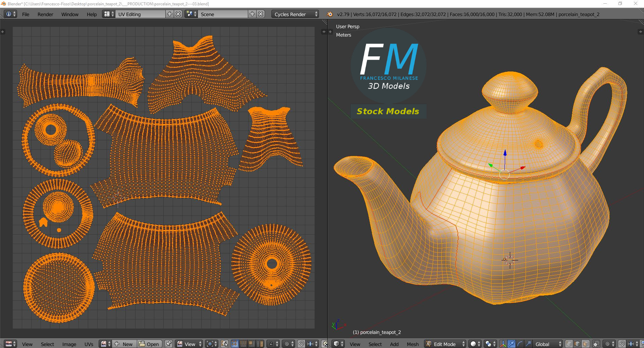Delete the current Scene
This screenshot has width=644, height=348.
[261, 14]
